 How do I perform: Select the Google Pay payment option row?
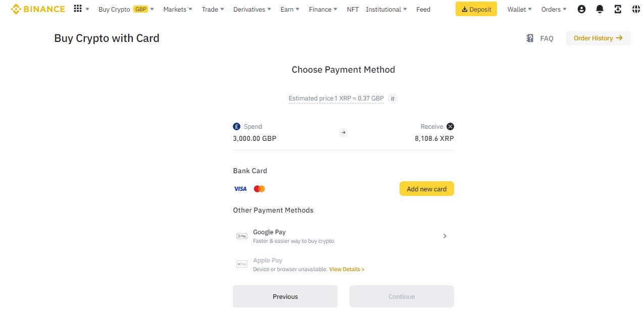pos(343,236)
